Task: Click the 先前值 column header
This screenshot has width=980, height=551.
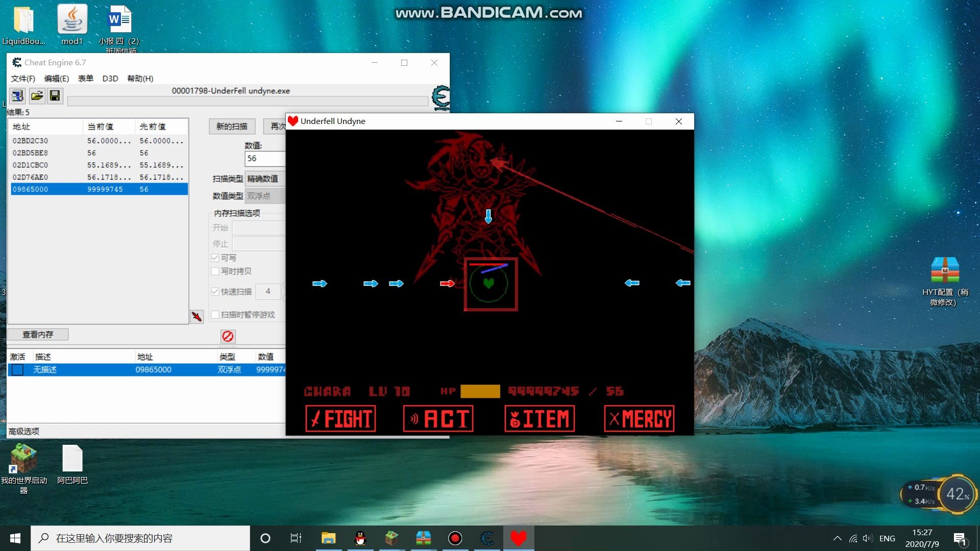Action: [161, 127]
